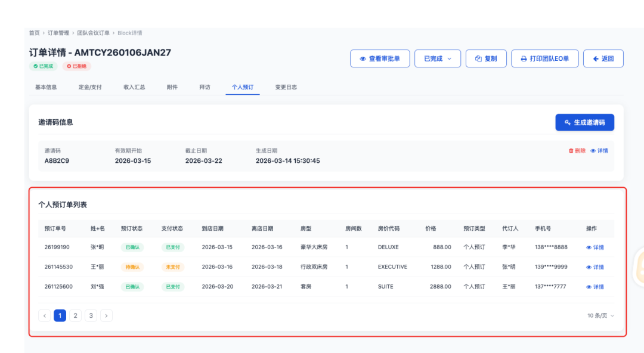Go back with the 返回 button
This screenshot has height=353, width=644.
pyautogui.click(x=603, y=58)
